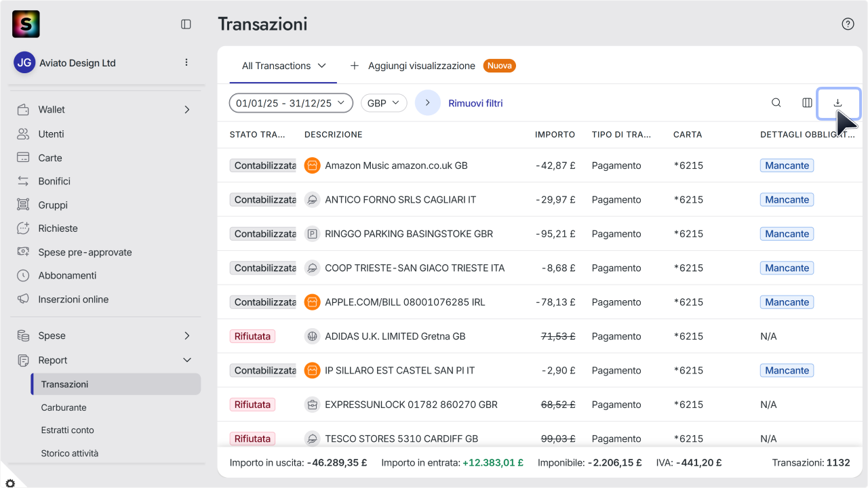This screenshot has width=868, height=488.
Task: Click struck-through amount 71,53 £
Action: click(x=558, y=336)
